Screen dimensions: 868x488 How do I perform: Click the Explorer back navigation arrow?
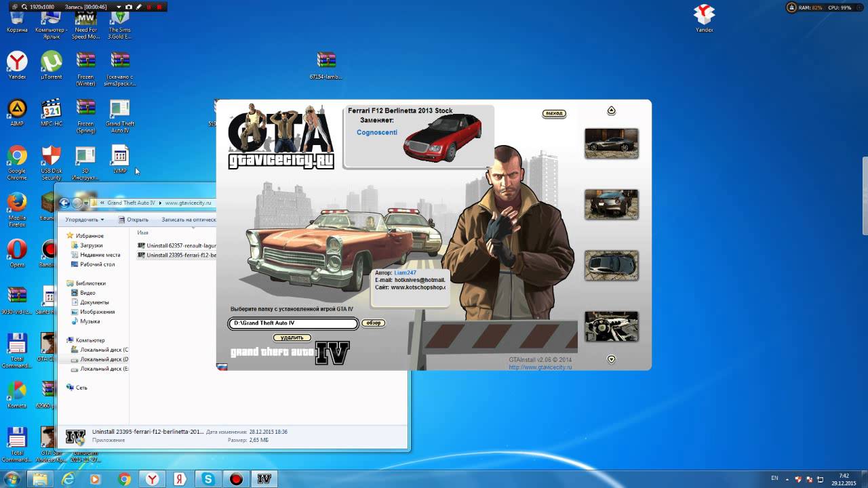[65, 203]
